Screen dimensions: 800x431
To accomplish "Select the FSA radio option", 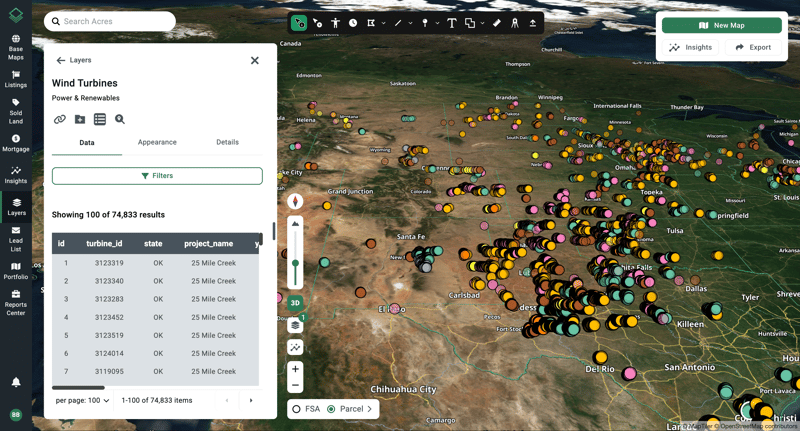I will [x=296, y=409].
